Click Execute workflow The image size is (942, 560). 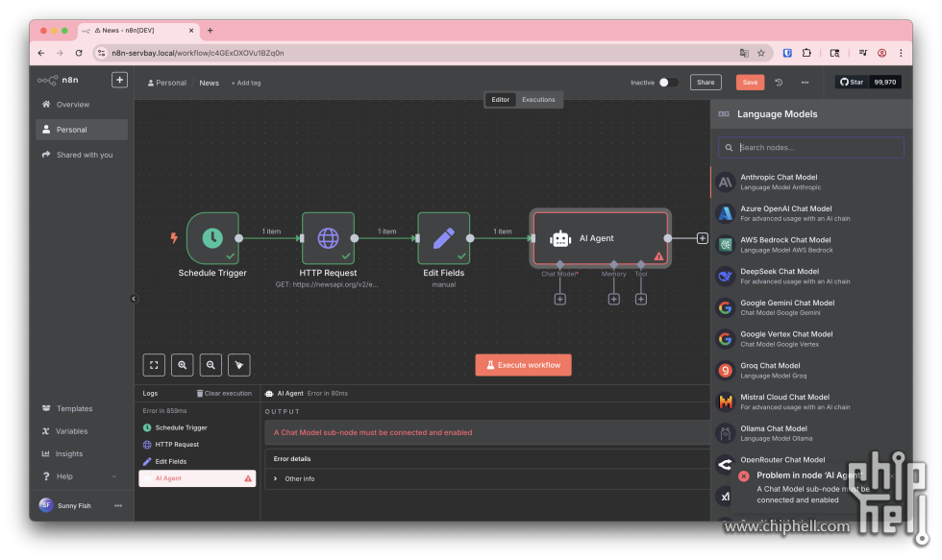point(523,365)
